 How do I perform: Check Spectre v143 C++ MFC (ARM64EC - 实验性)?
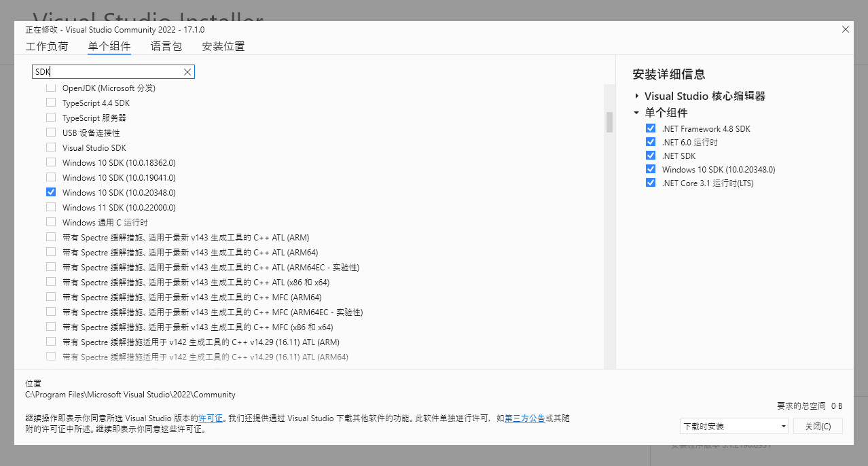click(x=51, y=312)
